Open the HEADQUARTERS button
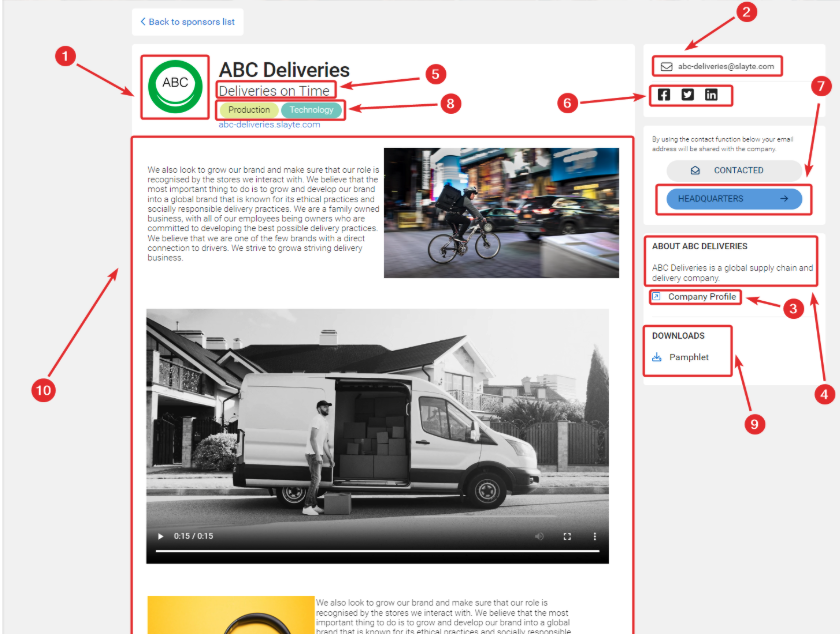This screenshot has height=637, width=840. click(734, 199)
